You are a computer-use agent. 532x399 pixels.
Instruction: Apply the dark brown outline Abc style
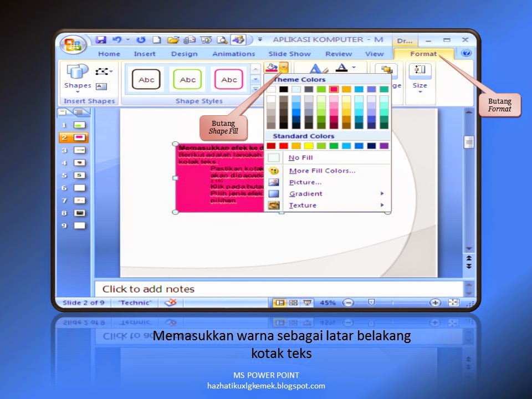(x=146, y=79)
